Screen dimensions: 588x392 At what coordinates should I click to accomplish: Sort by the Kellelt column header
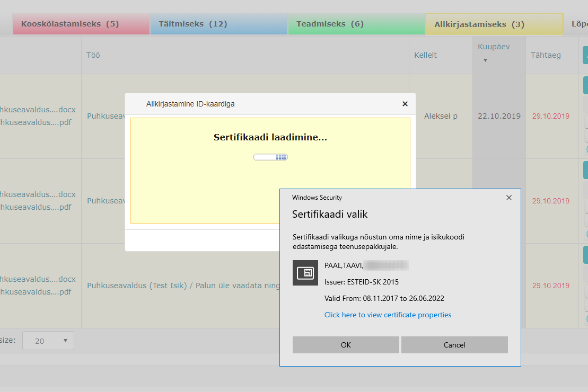pyautogui.click(x=425, y=55)
